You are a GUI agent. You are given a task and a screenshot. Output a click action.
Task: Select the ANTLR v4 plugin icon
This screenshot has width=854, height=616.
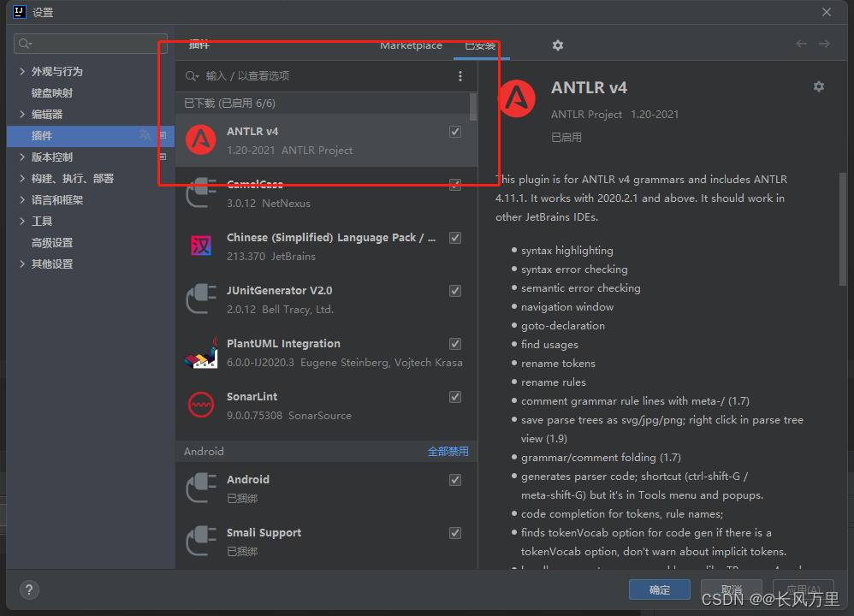point(199,140)
